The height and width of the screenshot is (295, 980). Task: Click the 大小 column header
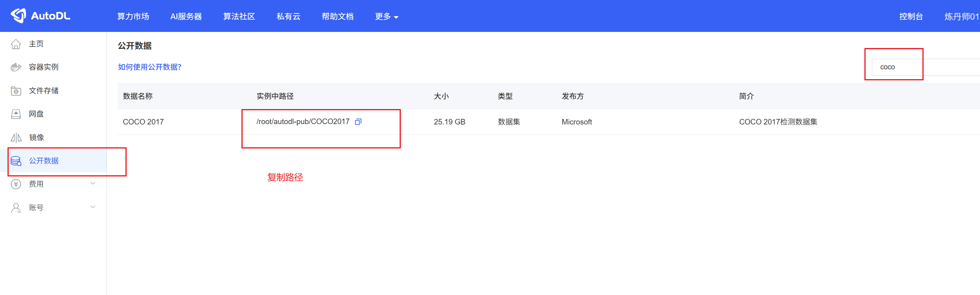[x=441, y=96]
